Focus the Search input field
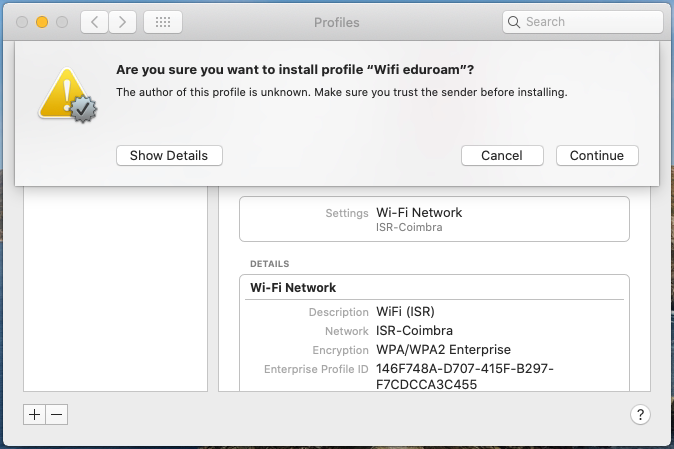 click(582, 22)
